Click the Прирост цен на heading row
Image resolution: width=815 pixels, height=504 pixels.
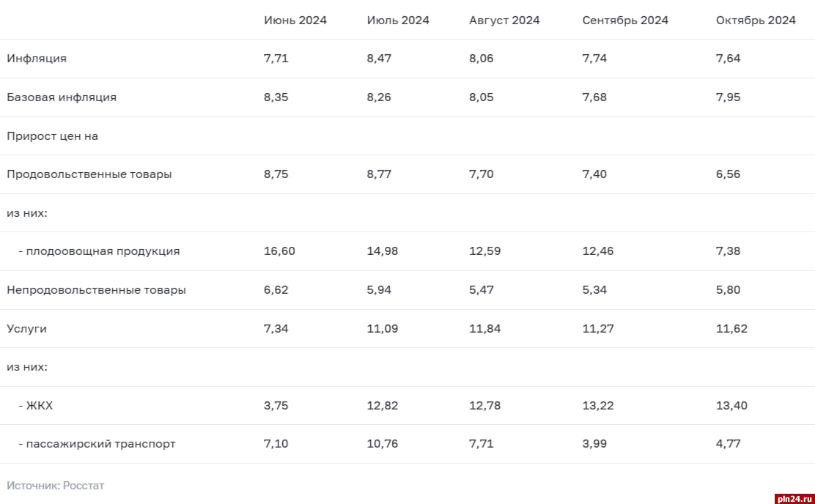53,136
